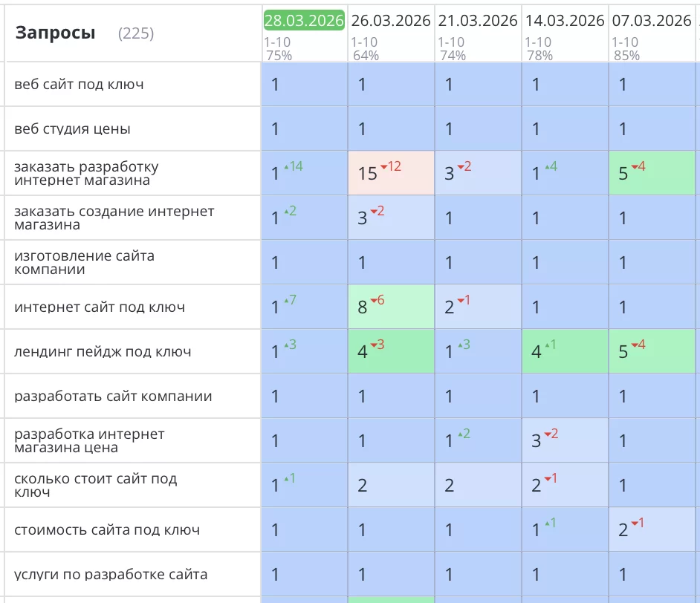The height and width of the screenshot is (603, 700).
Task: Select the highlighted 28.03.2026 date column header
Action: [x=304, y=21]
